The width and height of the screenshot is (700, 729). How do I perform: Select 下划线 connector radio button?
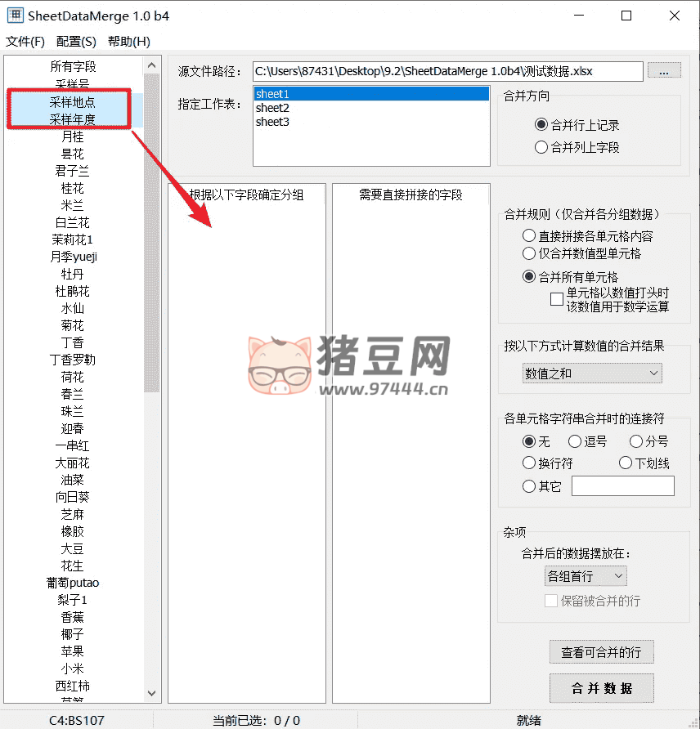(625, 463)
